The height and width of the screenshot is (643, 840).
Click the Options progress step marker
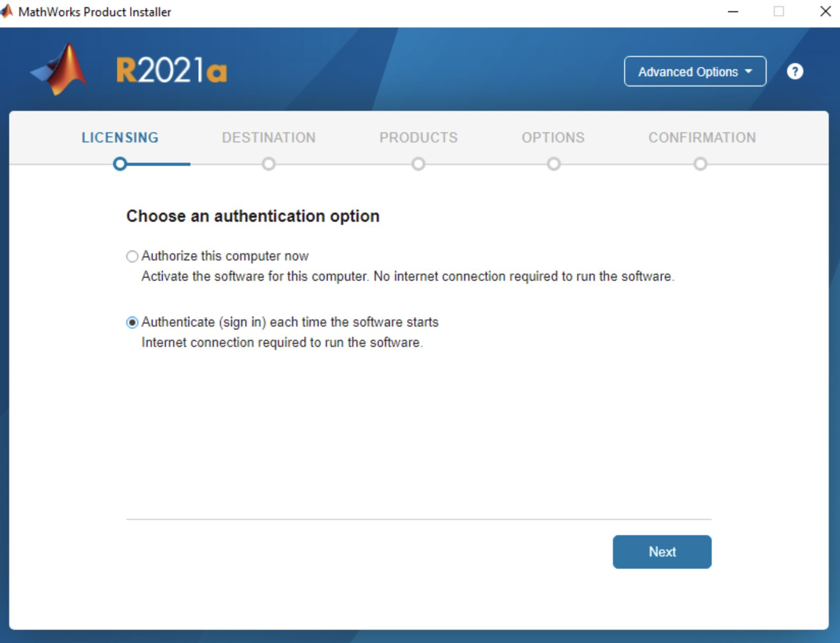[554, 164]
